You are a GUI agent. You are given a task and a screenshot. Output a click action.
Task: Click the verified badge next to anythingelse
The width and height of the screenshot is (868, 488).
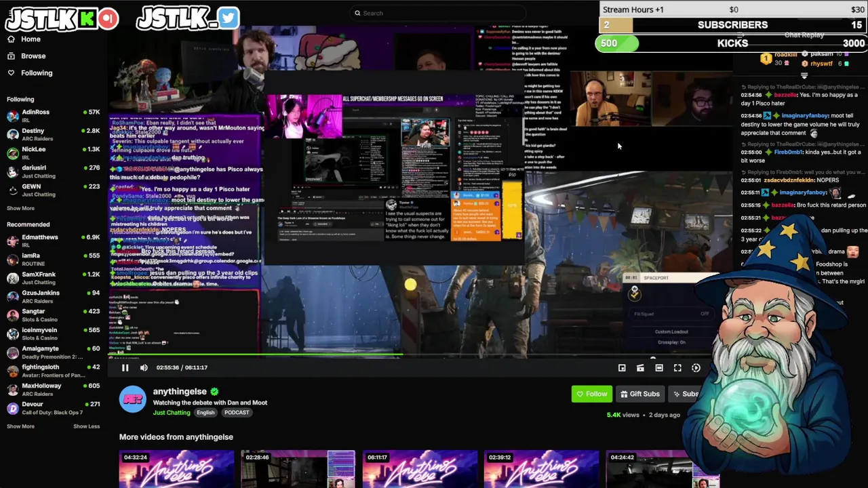tap(214, 392)
